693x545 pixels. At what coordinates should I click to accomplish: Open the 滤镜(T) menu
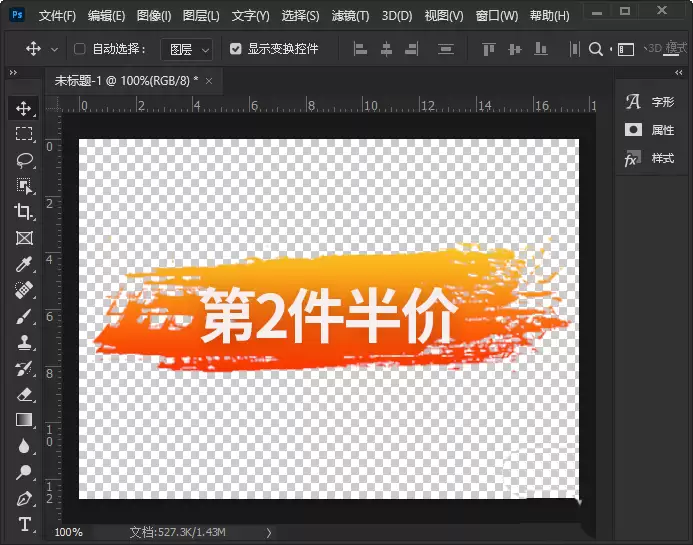point(350,16)
